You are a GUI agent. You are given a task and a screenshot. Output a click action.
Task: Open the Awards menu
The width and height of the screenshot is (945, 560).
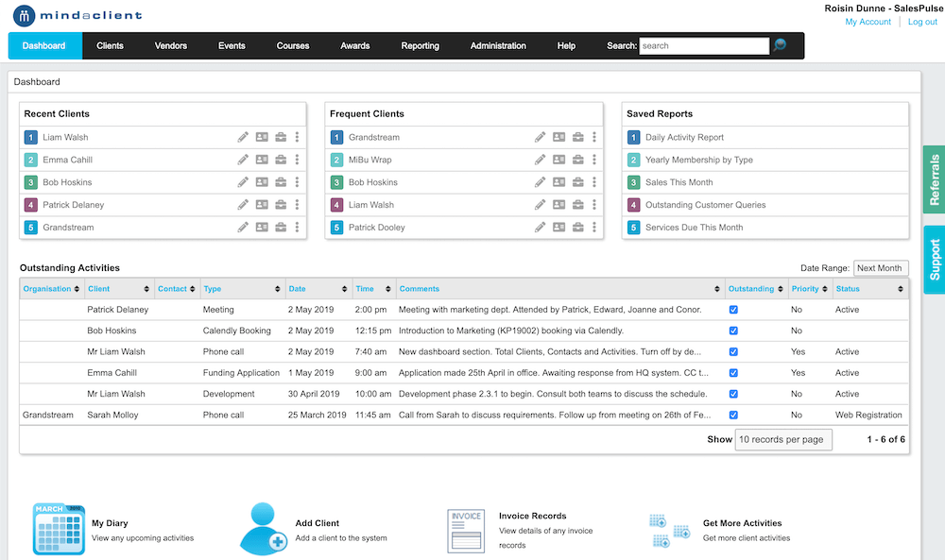[x=355, y=45]
